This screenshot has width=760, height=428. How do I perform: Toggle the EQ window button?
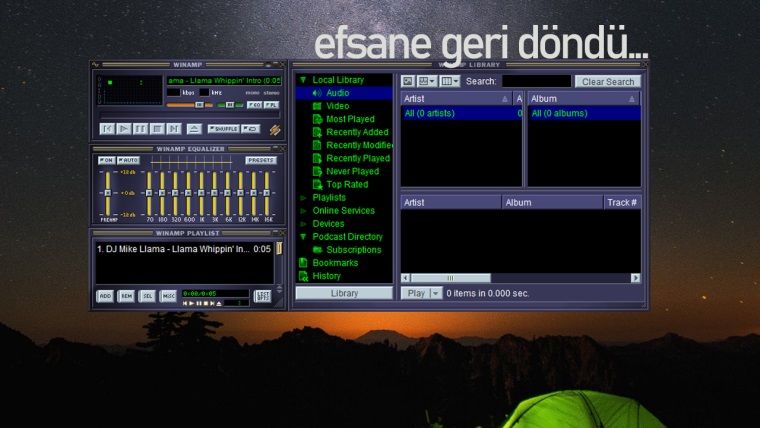click(x=254, y=105)
